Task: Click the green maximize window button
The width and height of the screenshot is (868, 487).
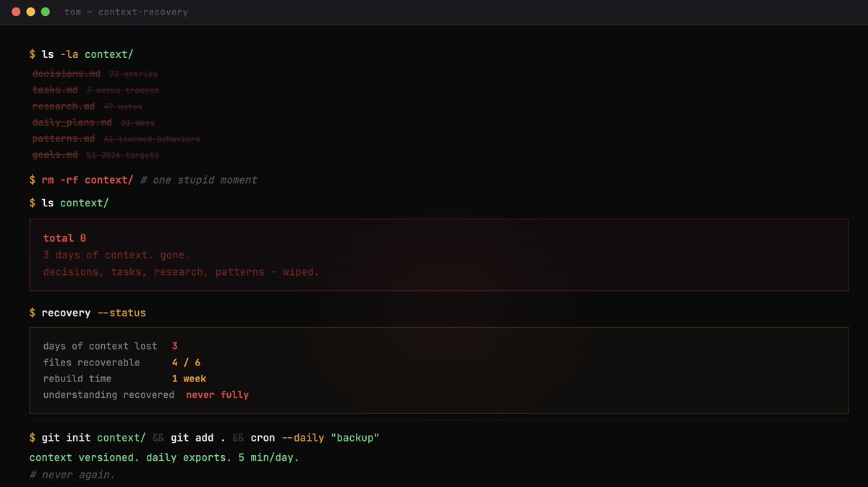Action: pyautogui.click(x=45, y=12)
